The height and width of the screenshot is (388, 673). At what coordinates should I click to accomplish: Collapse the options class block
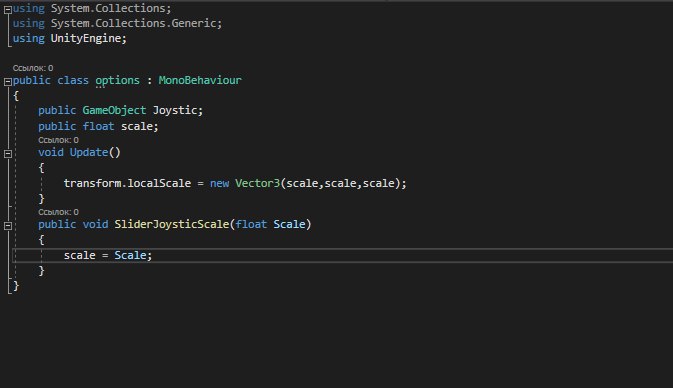(8, 81)
